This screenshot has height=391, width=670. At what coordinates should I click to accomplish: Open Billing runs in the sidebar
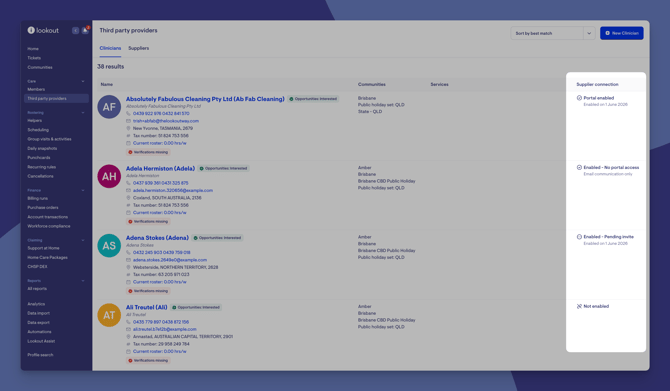(38, 198)
